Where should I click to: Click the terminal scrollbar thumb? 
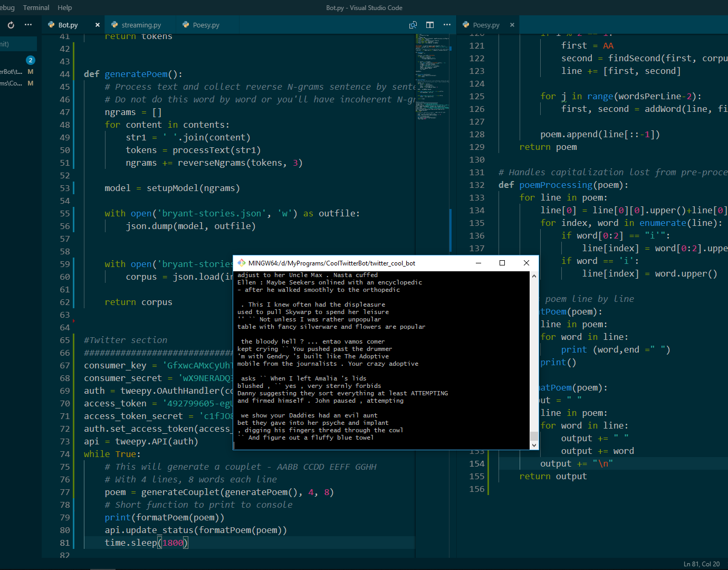tap(534, 436)
